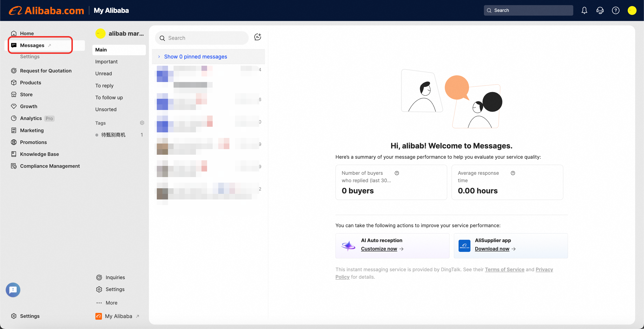Click the Store shopfront icon
Screen dimensions: 644x329
point(14,94)
